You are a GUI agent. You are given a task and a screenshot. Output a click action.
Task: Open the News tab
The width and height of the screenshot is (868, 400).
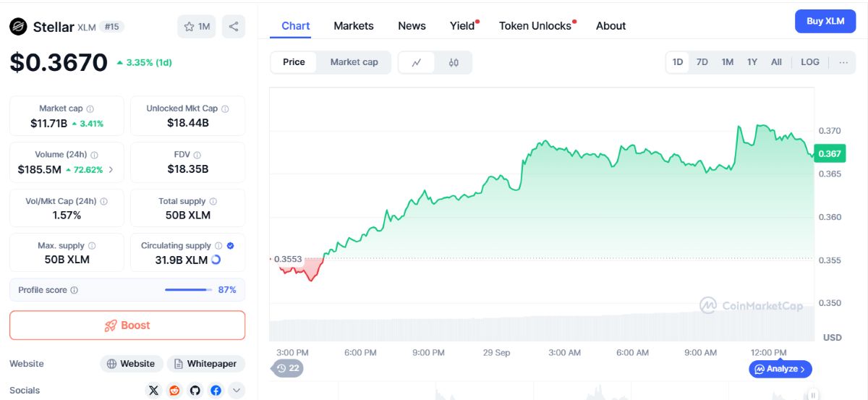pyautogui.click(x=412, y=26)
